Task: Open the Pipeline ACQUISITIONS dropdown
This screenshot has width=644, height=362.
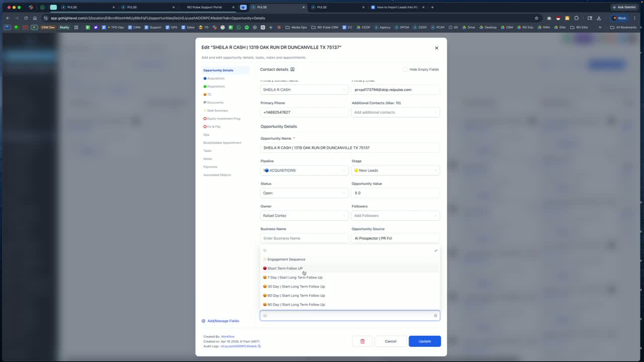Action: click(x=304, y=170)
